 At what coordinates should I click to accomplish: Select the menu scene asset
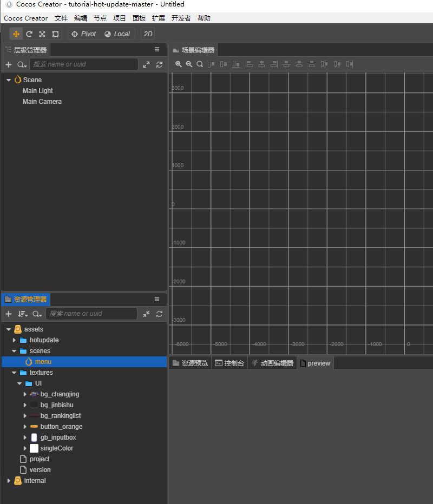point(84,362)
